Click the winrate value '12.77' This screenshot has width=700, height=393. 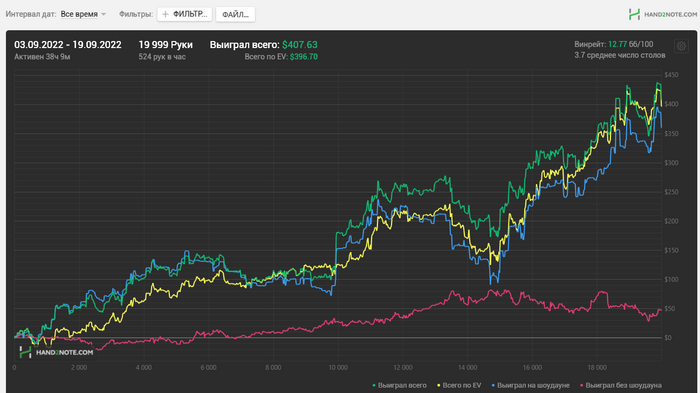click(x=617, y=44)
